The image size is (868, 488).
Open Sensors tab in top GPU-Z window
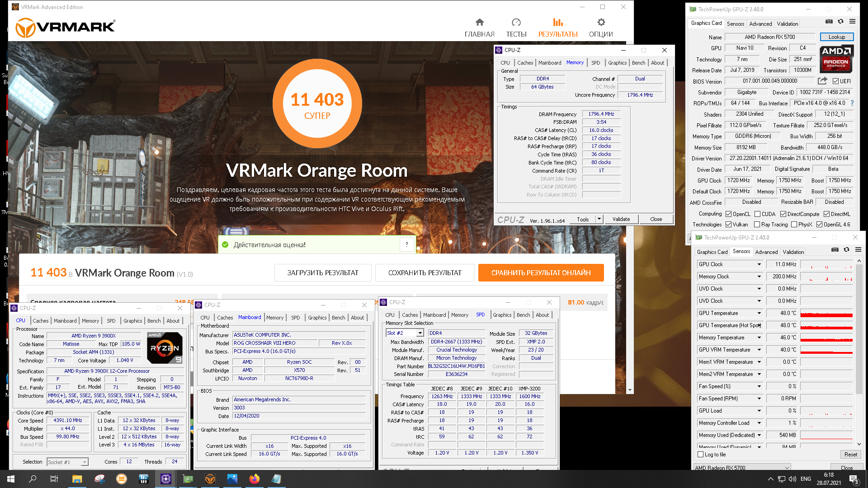(736, 24)
